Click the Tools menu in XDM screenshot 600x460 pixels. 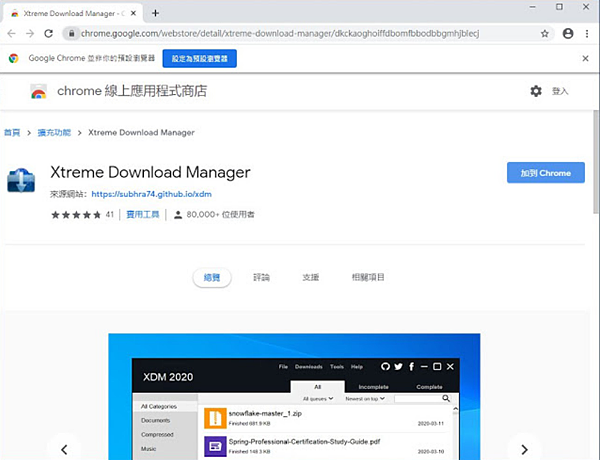[x=337, y=367]
